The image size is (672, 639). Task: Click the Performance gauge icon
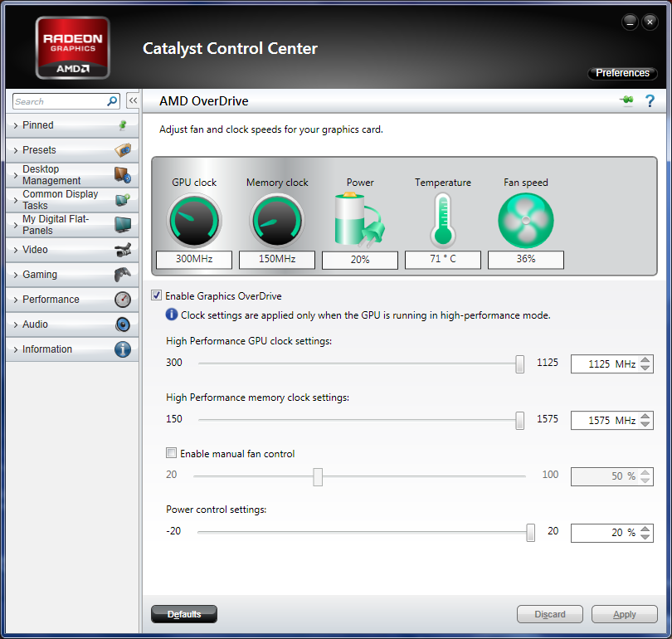(x=123, y=299)
